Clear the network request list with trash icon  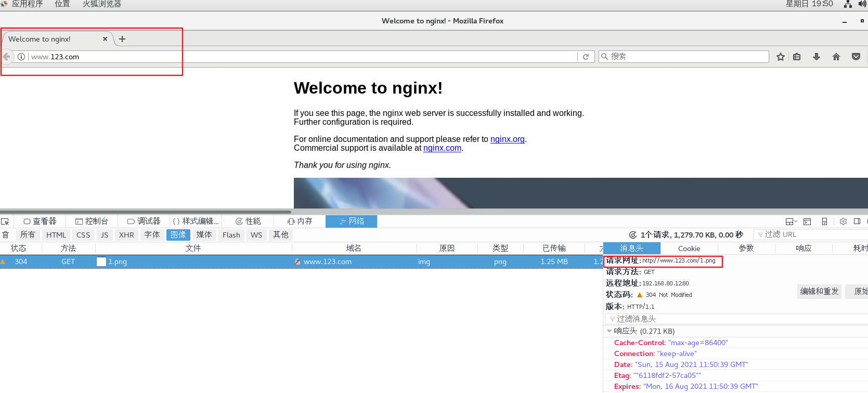6,235
